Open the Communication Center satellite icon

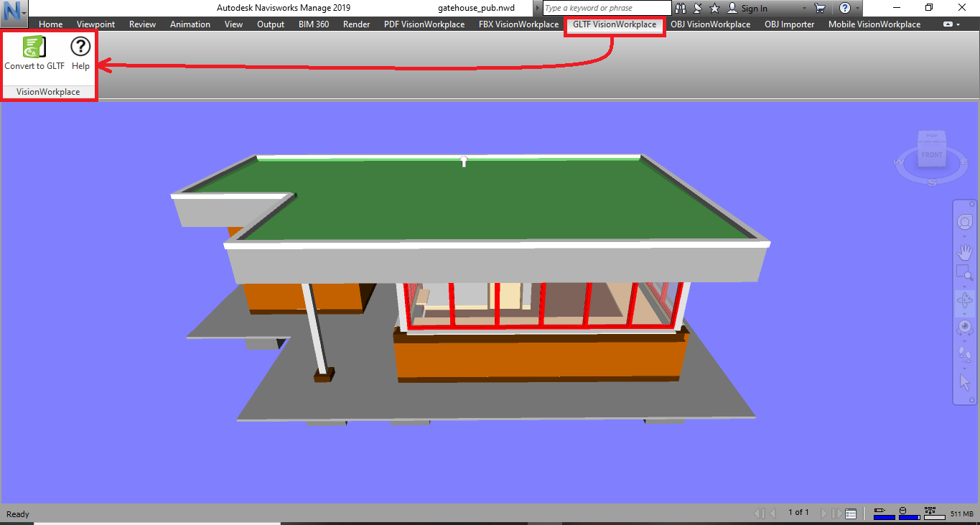click(x=698, y=9)
